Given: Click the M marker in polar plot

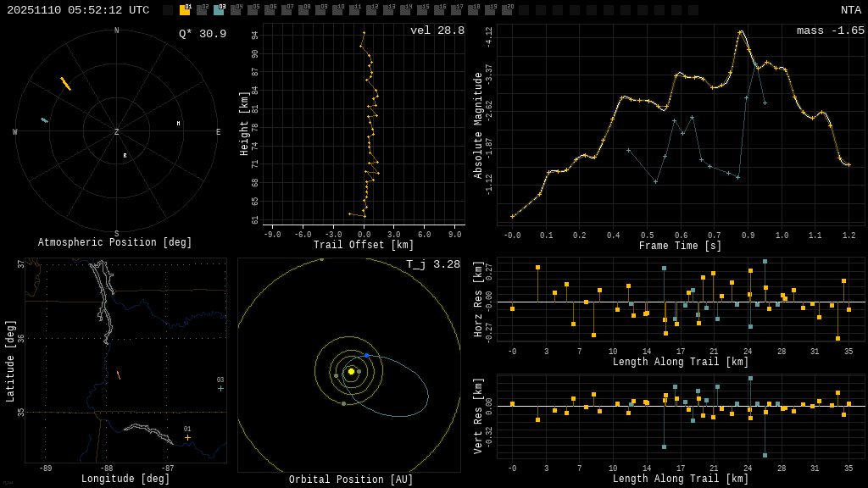Looking at the screenshot, I should (178, 124).
